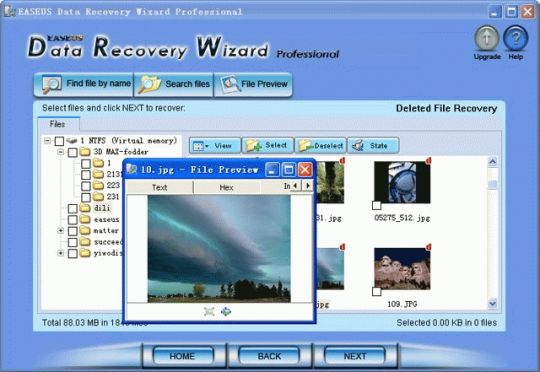This screenshot has height=372, width=540.
Task: Click the File Preview toolbar button
Action: tap(253, 84)
